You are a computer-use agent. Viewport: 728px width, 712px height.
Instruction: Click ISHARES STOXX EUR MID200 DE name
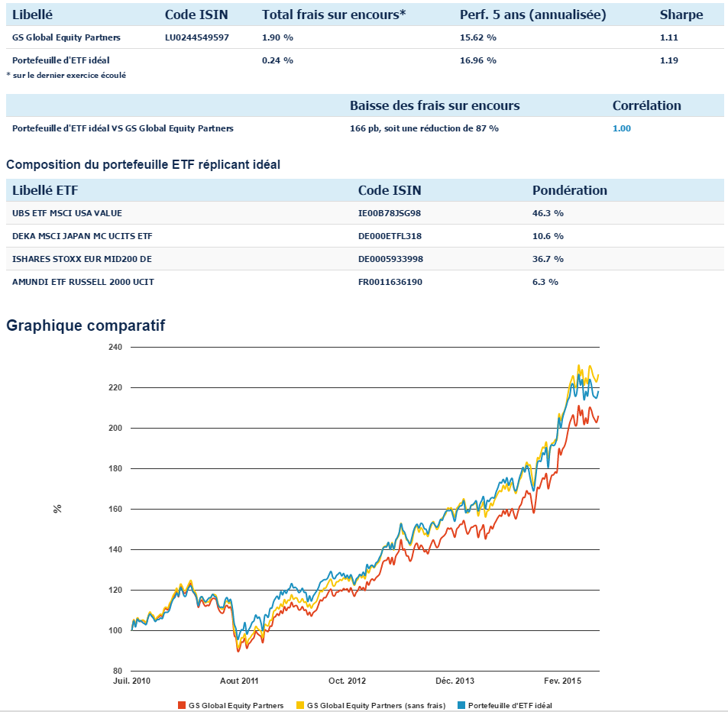82,259
